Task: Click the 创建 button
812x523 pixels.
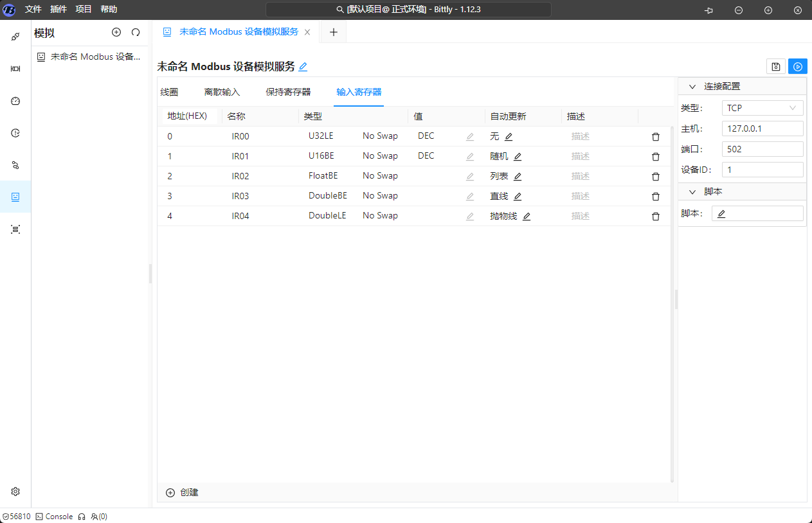Action: pyautogui.click(x=183, y=492)
